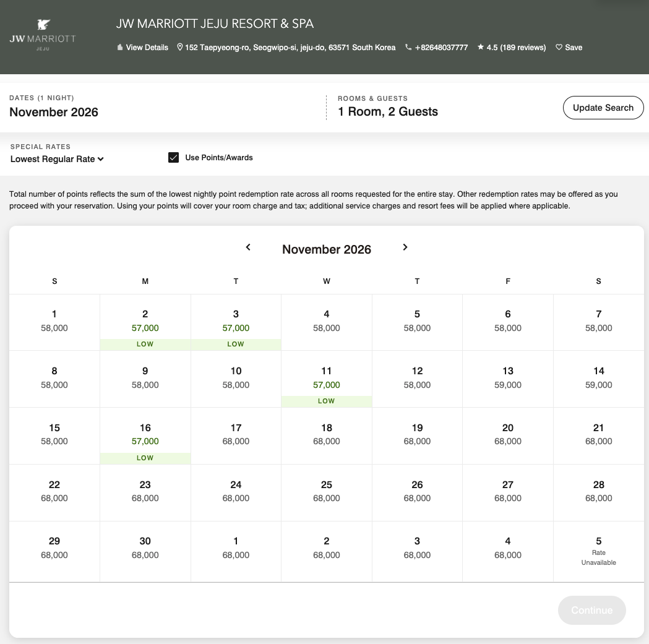The image size is (649, 644).
Task: Select November 22 date cell
Action: tap(54, 492)
